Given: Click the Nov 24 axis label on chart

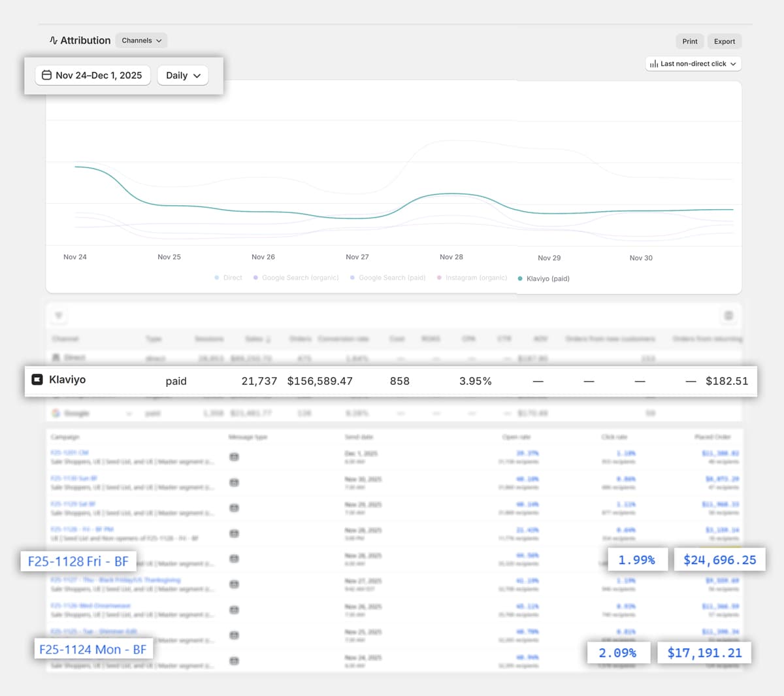Looking at the screenshot, I should click(x=75, y=257).
